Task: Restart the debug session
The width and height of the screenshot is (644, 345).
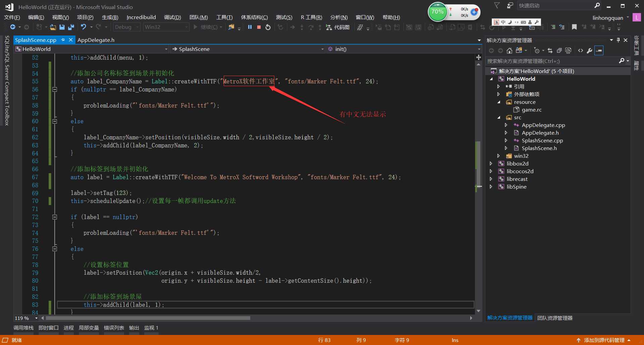Action: pos(268,27)
